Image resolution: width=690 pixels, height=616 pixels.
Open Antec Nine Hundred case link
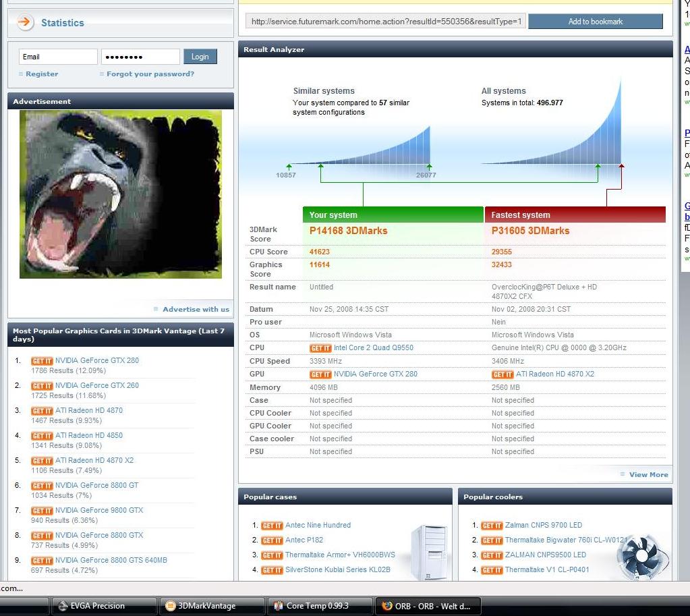[318, 526]
